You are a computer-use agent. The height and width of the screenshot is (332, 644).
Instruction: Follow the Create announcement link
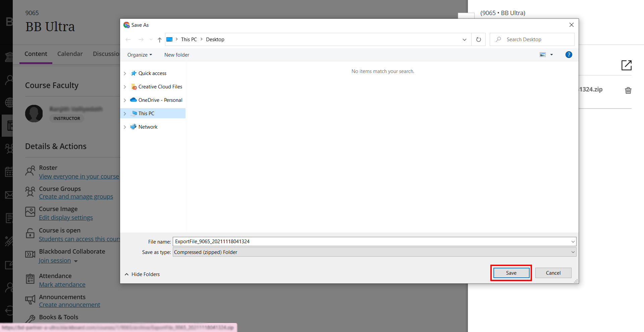click(x=69, y=305)
